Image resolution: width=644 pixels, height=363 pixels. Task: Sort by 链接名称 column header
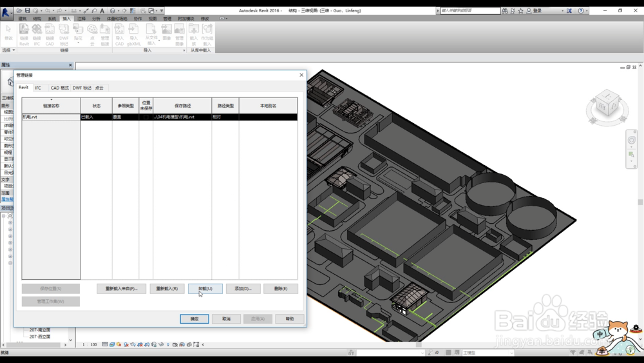[x=51, y=106]
